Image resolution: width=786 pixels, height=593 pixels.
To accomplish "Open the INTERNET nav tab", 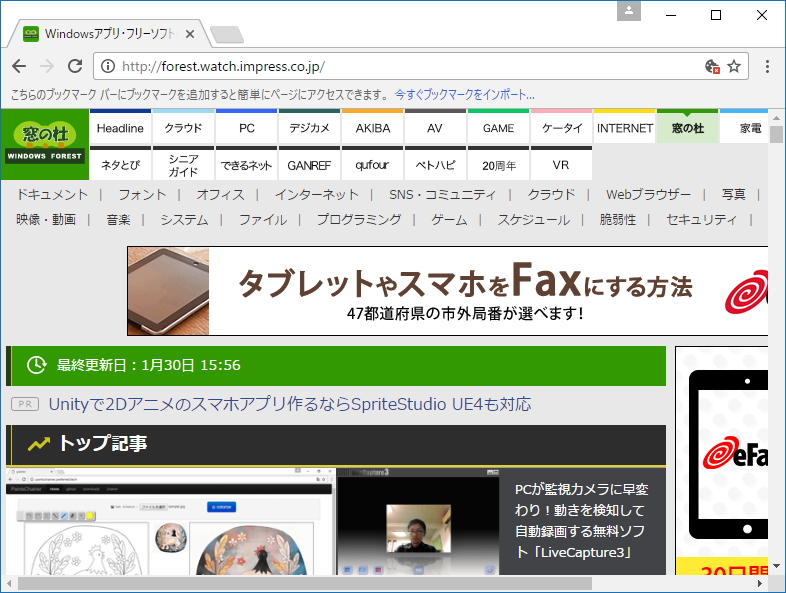I will [x=625, y=127].
